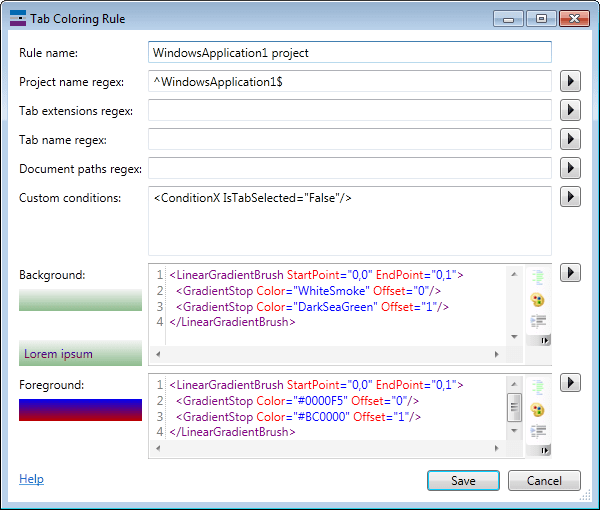Open the color palette picker for Background
Viewport: 600px width, 510px height.
point(538,300)
